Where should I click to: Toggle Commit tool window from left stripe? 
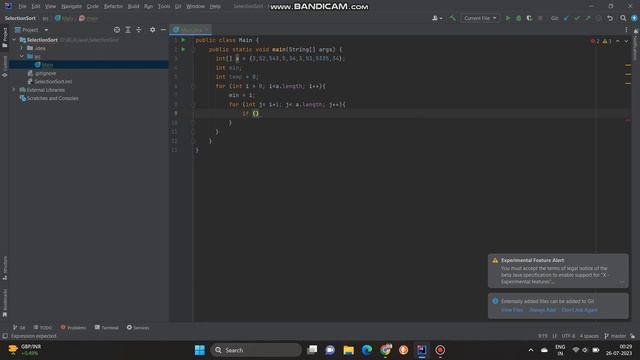pyautogui.click(x=5, y=67)
